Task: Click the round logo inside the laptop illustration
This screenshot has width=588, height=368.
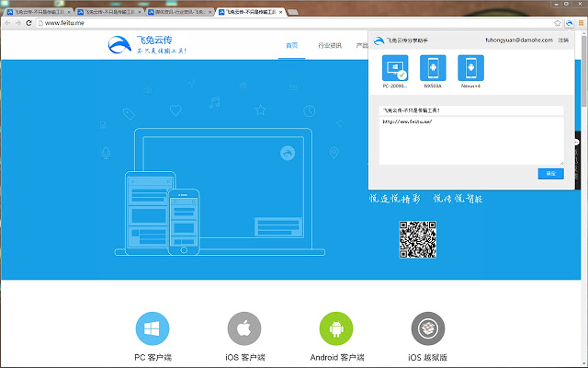Action: 288,153
